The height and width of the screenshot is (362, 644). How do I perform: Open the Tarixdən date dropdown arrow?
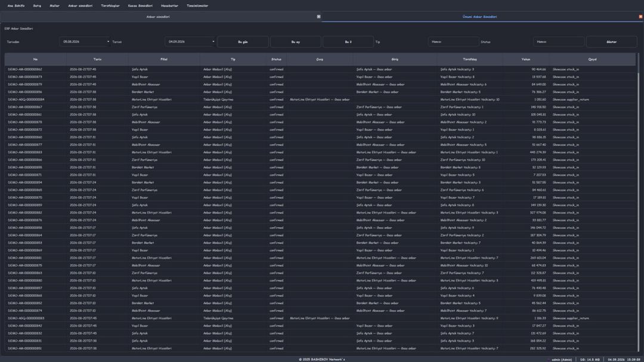point(108,42)
